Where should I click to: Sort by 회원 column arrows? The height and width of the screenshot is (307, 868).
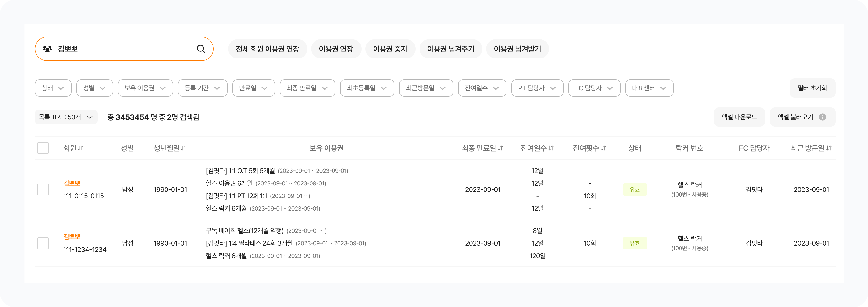pos(80,148)
